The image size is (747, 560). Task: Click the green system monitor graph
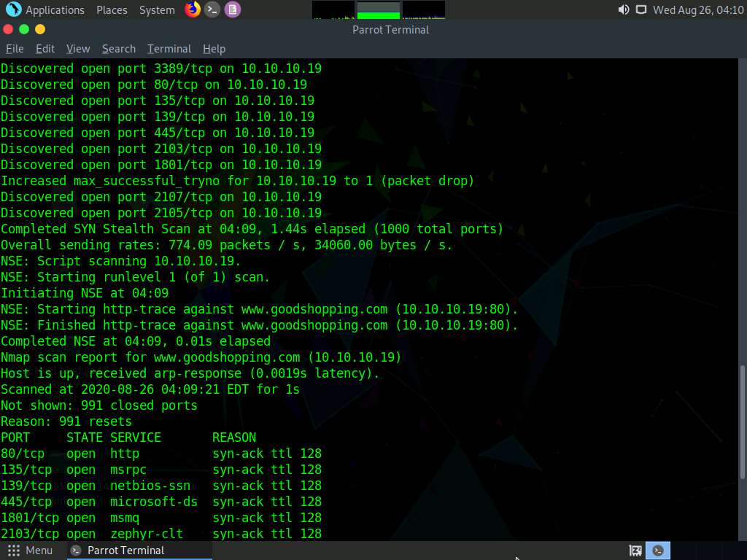[x=379, y=10]
